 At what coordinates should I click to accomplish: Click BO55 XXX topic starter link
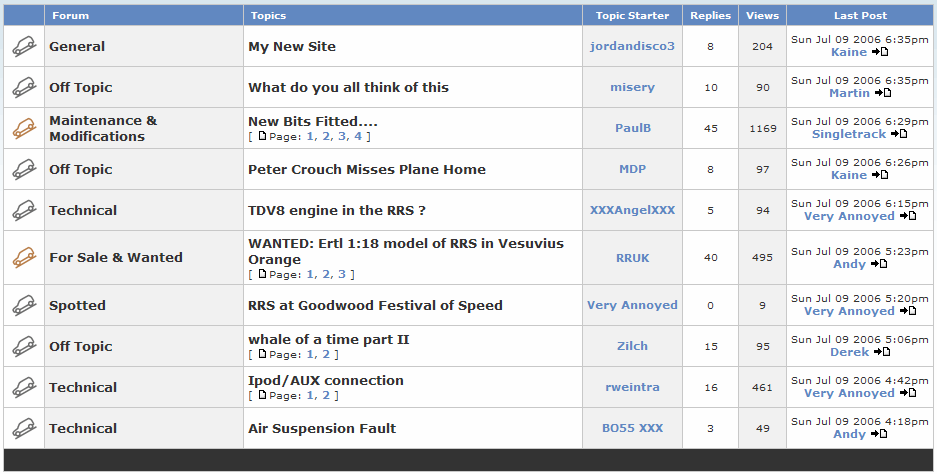click(632, 429)
